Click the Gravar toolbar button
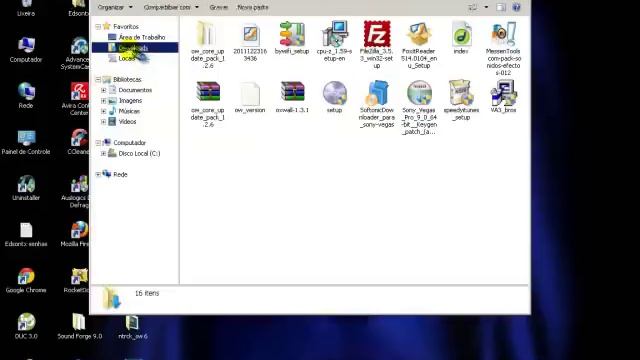 218,7
